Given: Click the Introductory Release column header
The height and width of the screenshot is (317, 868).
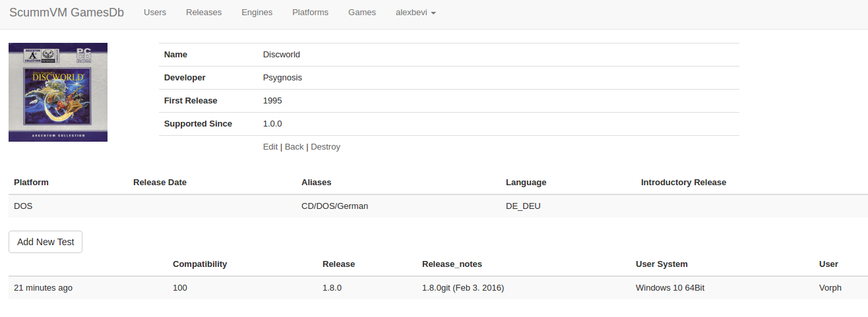Looking at the screenshot, I should pos(683,183).
